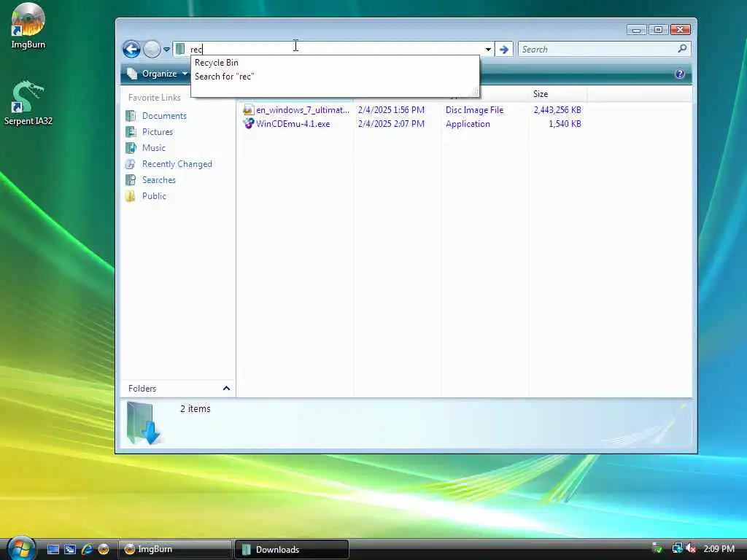Click the Go arrow button
The height and width of the screenshot is (560, 747).
click(503, 49)
